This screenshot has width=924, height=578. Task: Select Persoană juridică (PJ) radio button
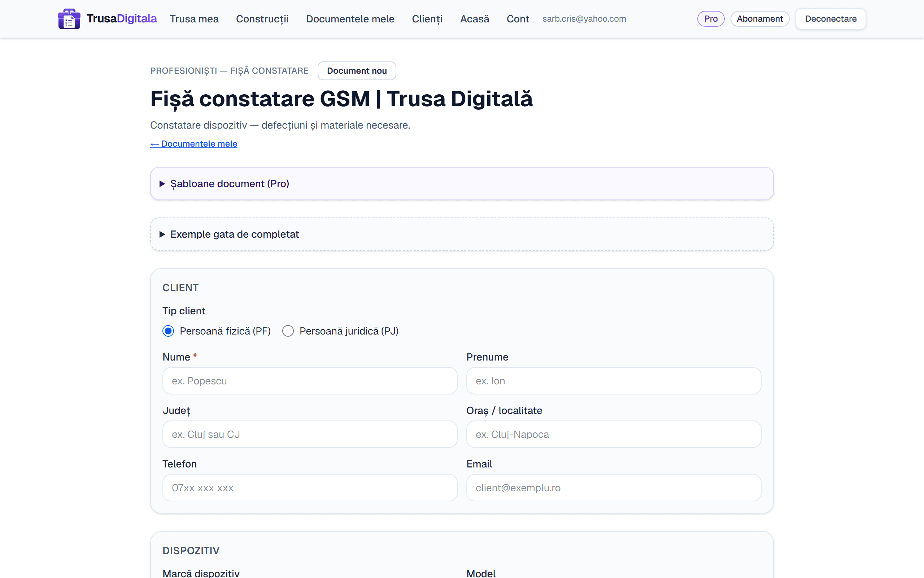[288, 331]
